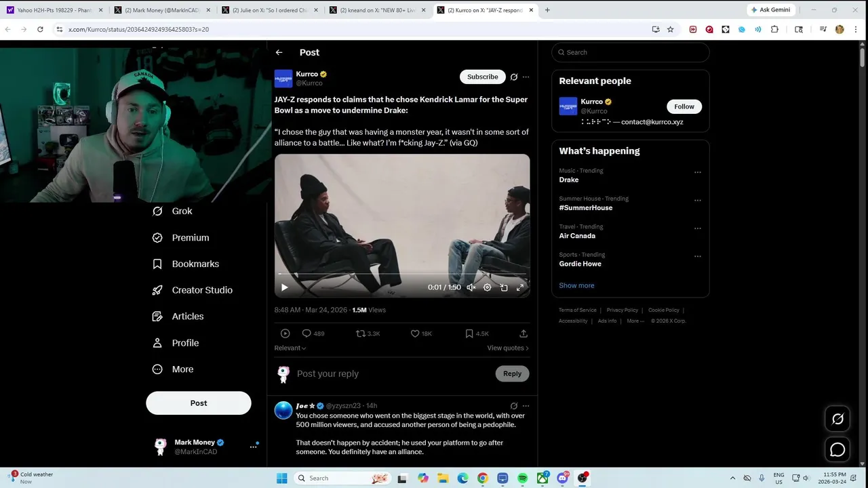This screenshot has height=488, width=868.
Task: Repost the post with 3.3K reposts
Action: [361, 333]
